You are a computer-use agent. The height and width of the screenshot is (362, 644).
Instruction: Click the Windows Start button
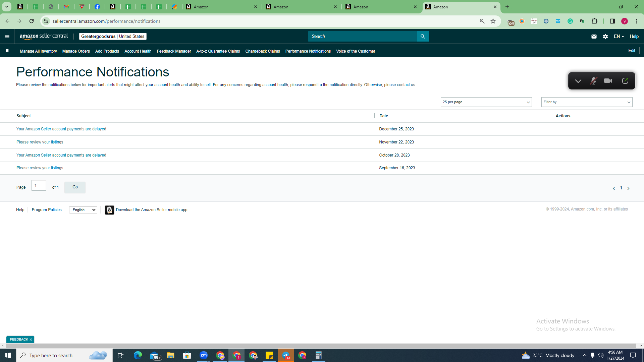pos(8,355)
